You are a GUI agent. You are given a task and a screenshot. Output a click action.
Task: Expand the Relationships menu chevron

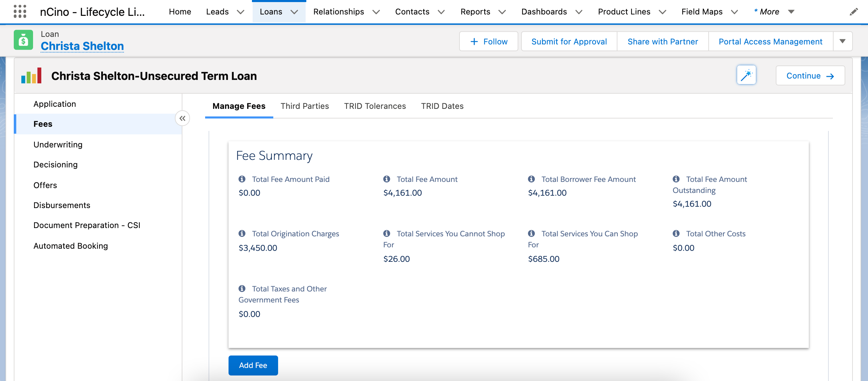click(x=376, y=12)
